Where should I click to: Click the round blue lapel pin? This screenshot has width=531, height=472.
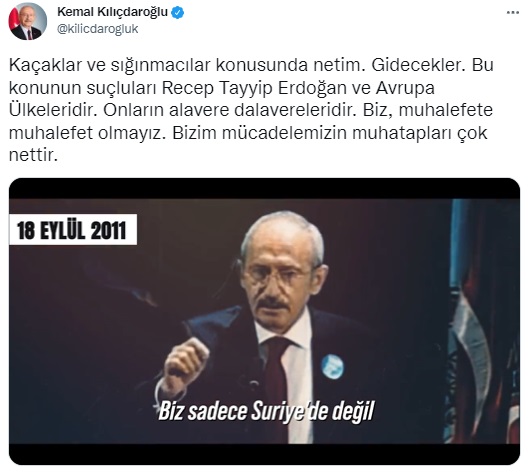(332, 366)
